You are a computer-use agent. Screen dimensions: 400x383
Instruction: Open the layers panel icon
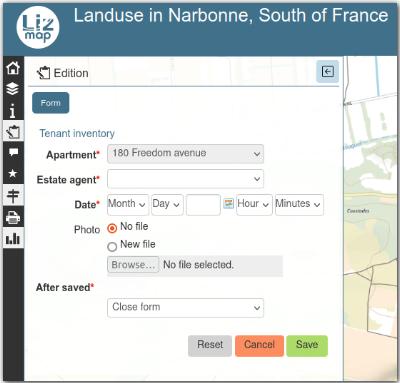13,89
